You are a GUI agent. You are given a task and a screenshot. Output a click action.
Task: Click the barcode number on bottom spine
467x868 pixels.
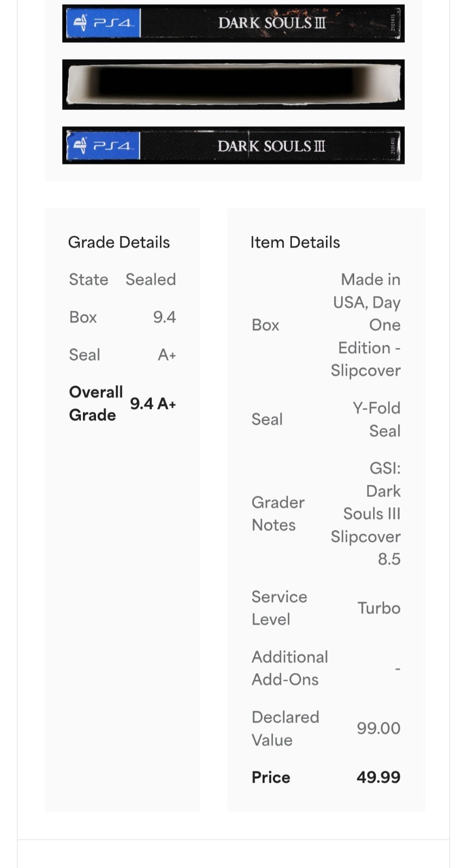[x=394, y=146]
